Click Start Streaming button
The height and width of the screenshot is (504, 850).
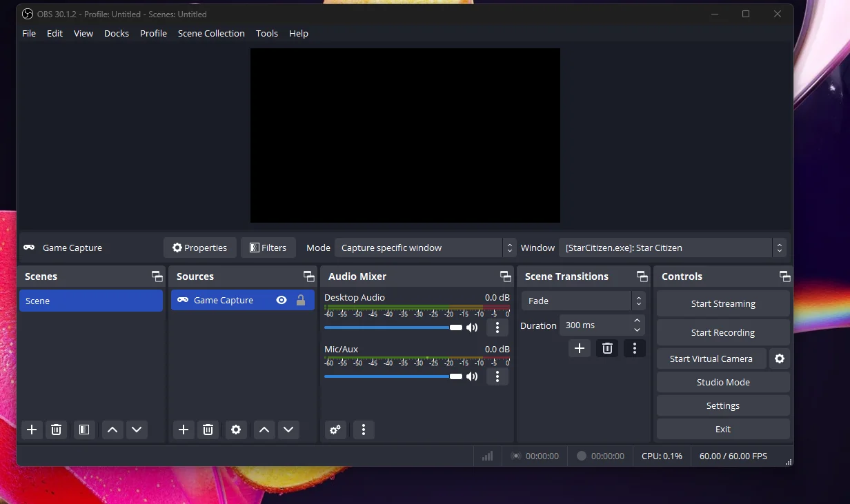pos(723,303)
